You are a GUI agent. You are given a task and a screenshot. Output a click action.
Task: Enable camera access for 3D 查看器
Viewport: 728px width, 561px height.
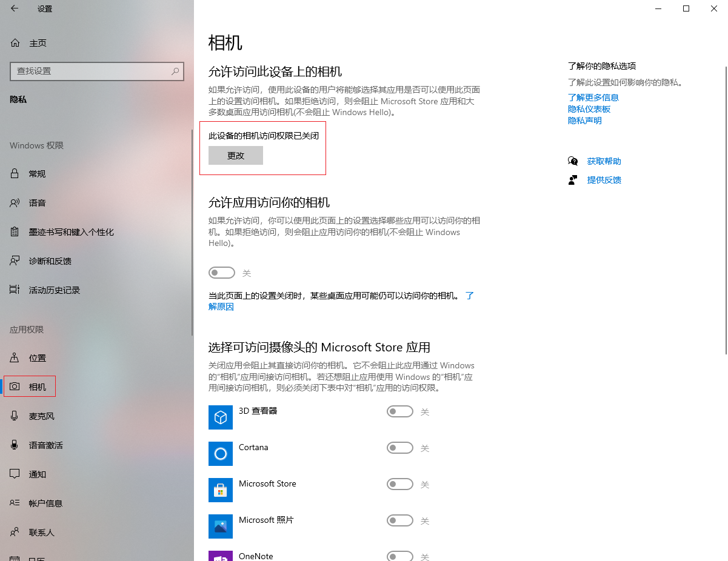click(399, 412)
